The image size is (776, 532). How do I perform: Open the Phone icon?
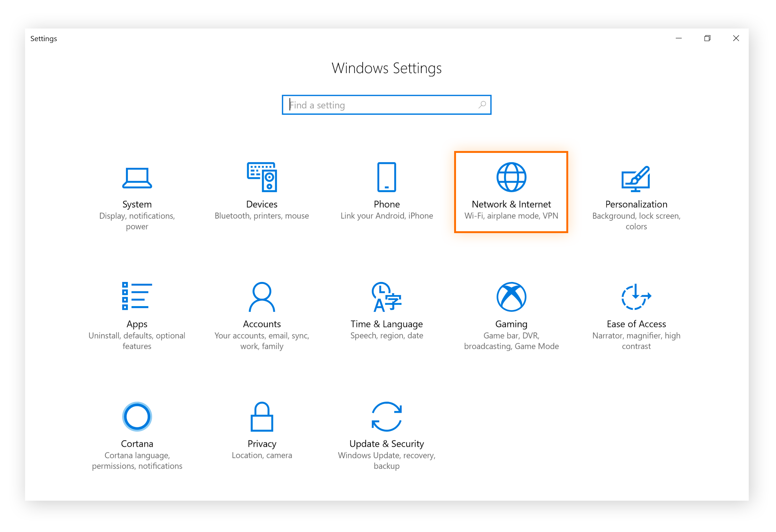click(x=387, y=177)
